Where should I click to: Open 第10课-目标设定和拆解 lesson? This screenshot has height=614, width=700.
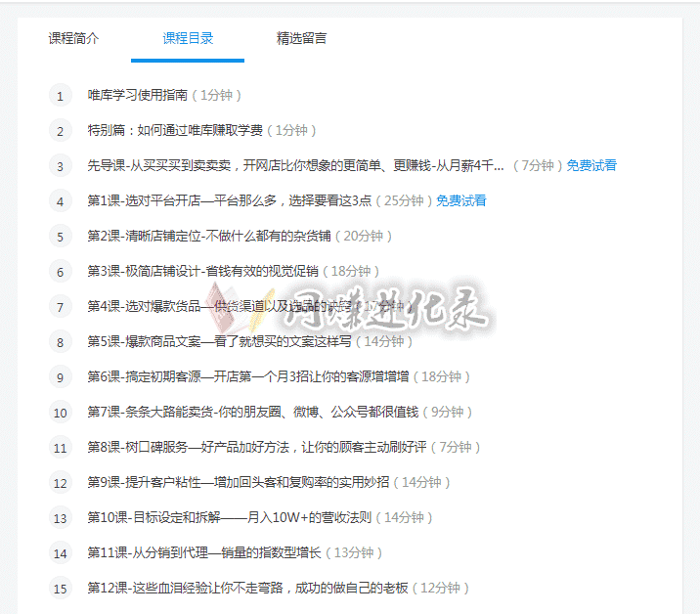pos(230,517)
